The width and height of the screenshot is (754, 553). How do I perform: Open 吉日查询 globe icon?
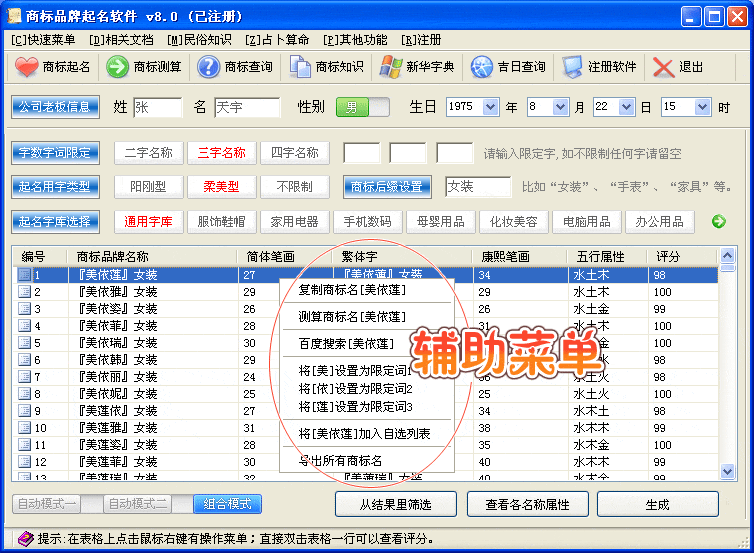click(x=482, y=66)
